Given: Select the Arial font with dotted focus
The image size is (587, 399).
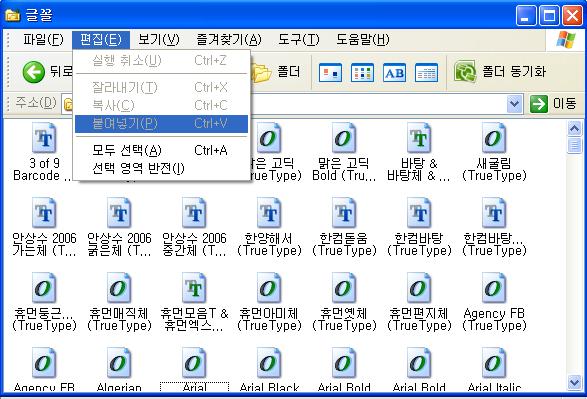Looking at the screenshot, I should [x=194, y=363].
